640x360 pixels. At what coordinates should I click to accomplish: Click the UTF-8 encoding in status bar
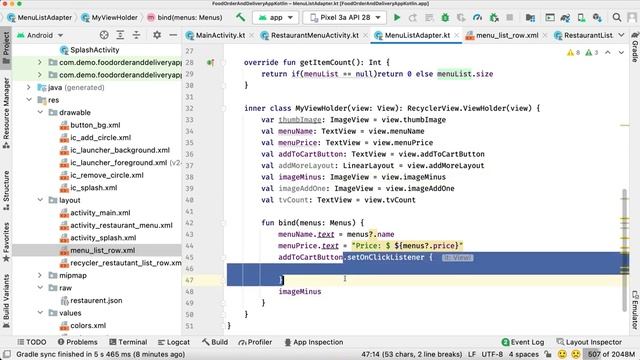[492, 354]
